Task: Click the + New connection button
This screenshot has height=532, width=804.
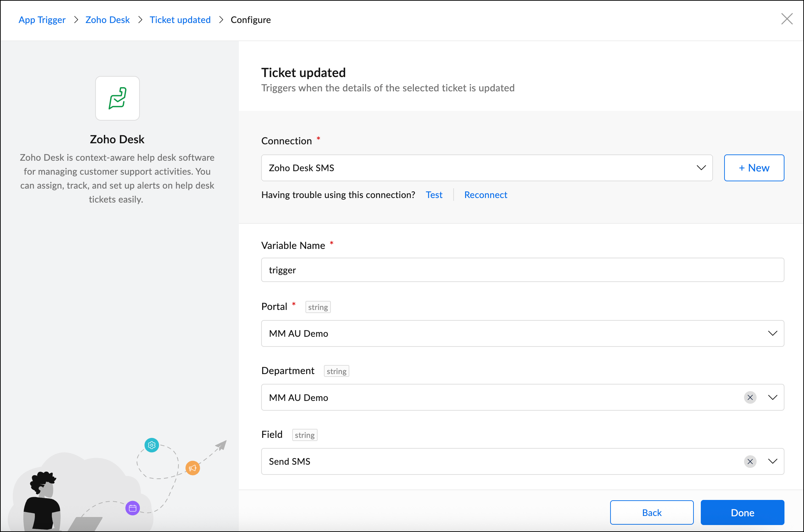Action: [x=754, y=168]
